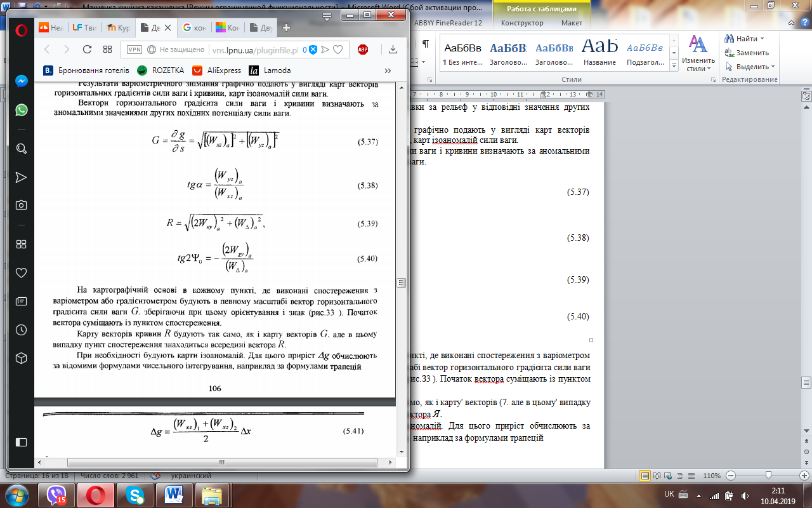Click the Opera snapshot camera icon
Image resolution: width=812 pixels, height=508 pixels.
21,205
